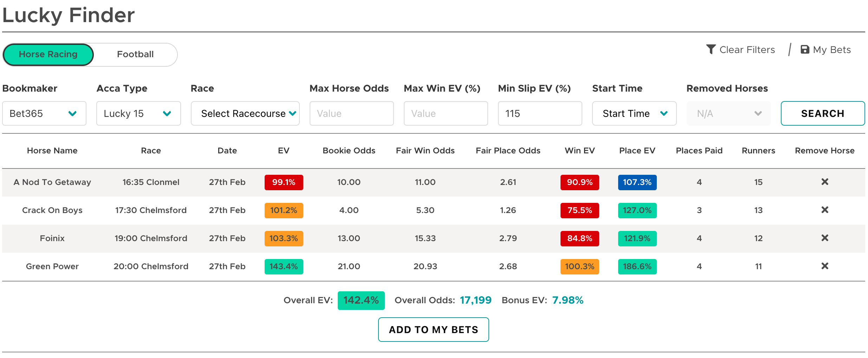Focus the Max Win EV input
The width and height of the screenshot is (868, 358).
(446, 113)
